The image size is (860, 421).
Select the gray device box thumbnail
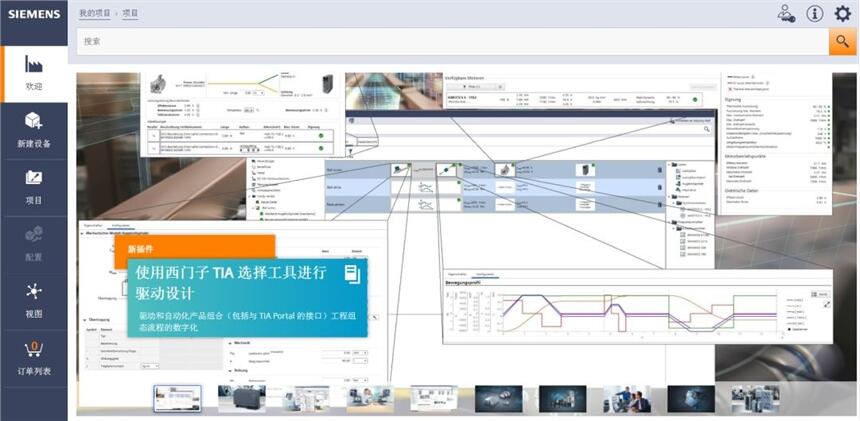click(241, 399)
